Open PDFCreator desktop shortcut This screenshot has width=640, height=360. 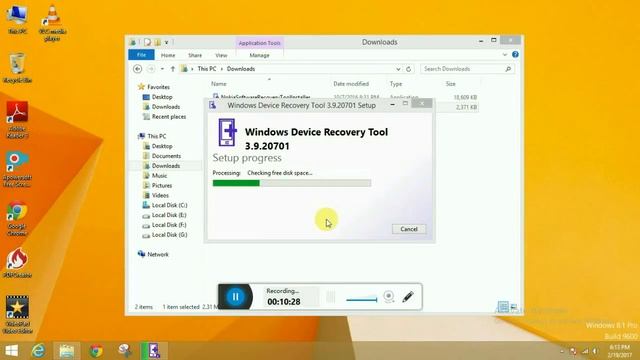(x=17, y=263)
